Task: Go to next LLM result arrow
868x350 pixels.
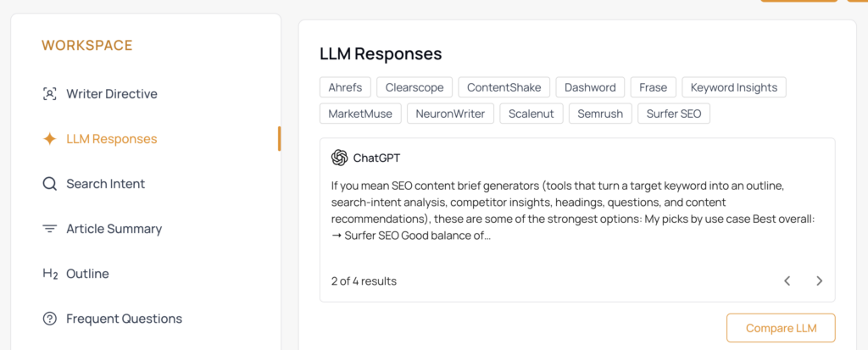Action: [820, 281]
